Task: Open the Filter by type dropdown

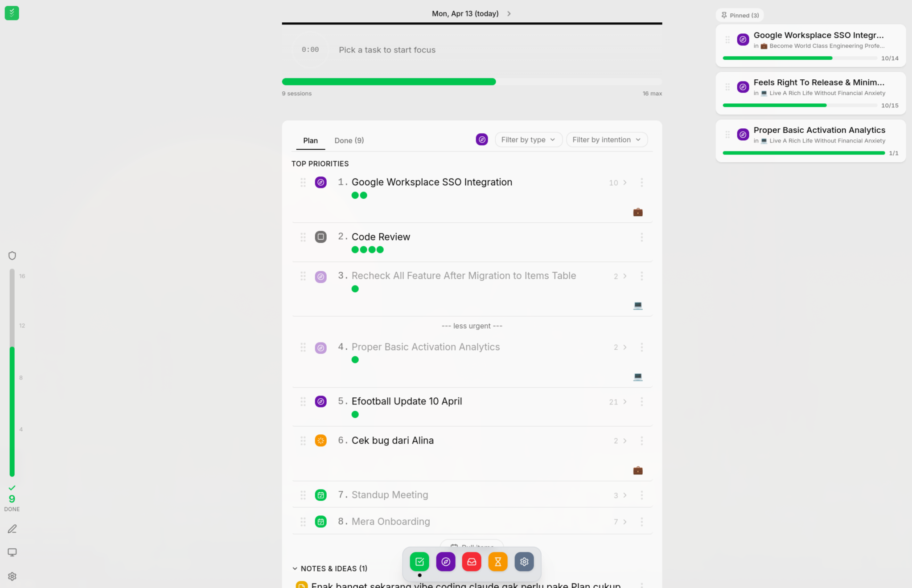Action: [x=528, y=140]
